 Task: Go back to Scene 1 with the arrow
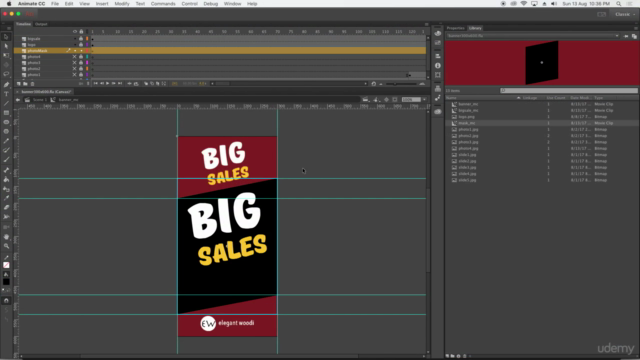pos(18,100)
